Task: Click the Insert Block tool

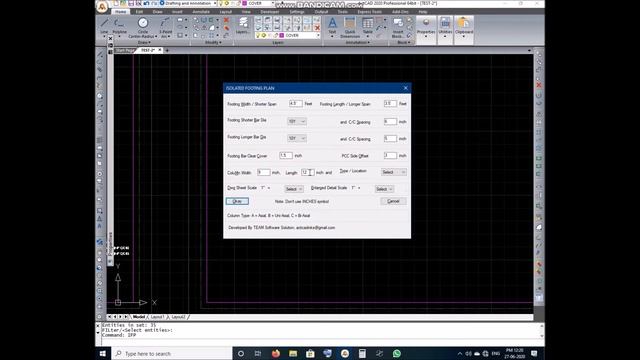Action: [x=398, y=28]
